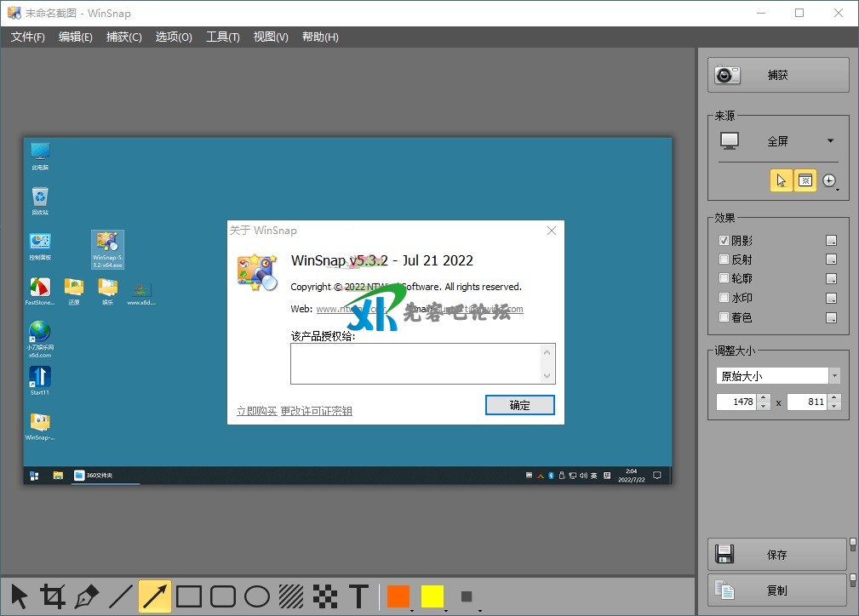Enable the 水印 watermark checkbox
This screenshot has height=616, width=859.
tap(724, 298)
